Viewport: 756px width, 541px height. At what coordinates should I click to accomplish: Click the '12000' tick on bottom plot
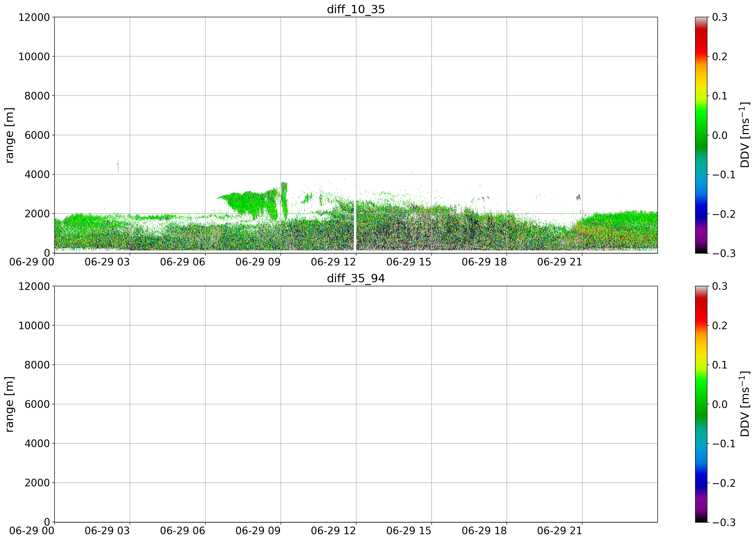pos(34,286)
